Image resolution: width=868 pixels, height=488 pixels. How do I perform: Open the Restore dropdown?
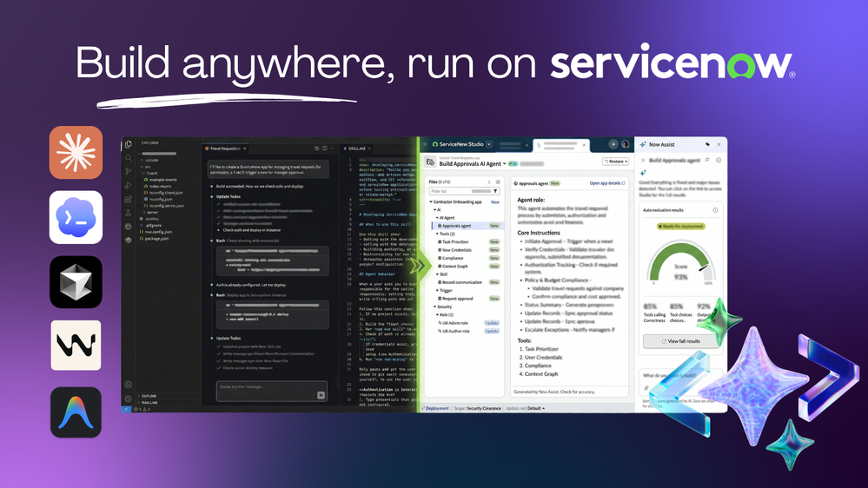(x=614, y=162)
